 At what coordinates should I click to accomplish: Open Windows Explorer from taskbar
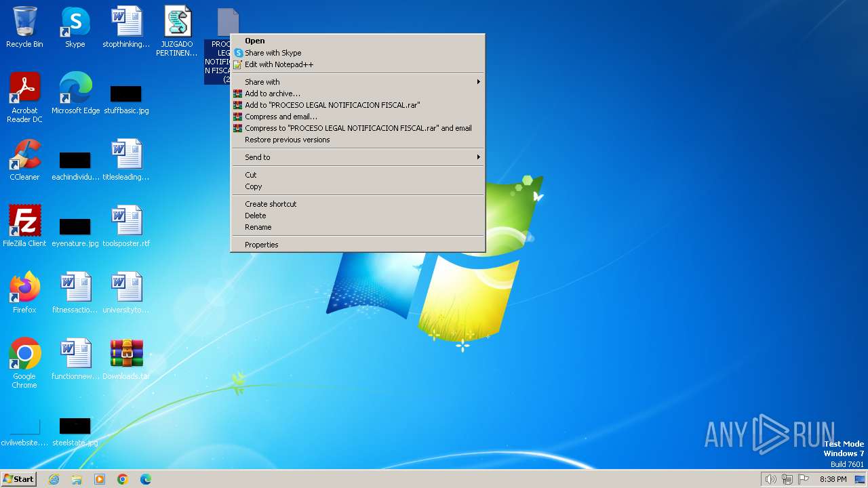[77, 479]
